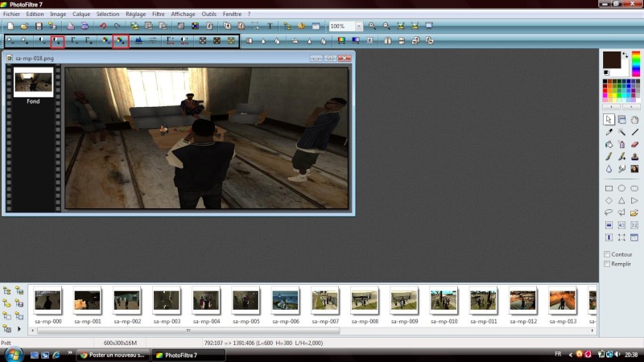The image size is (644, 362).
Task: Select the Clone stamp tool
Action: point(634,157)
